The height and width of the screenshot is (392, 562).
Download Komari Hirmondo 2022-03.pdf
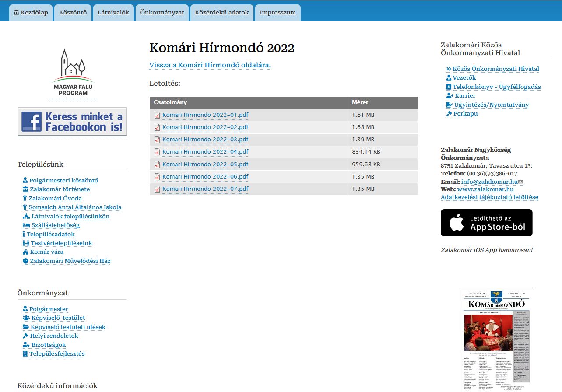click(205, 140)
